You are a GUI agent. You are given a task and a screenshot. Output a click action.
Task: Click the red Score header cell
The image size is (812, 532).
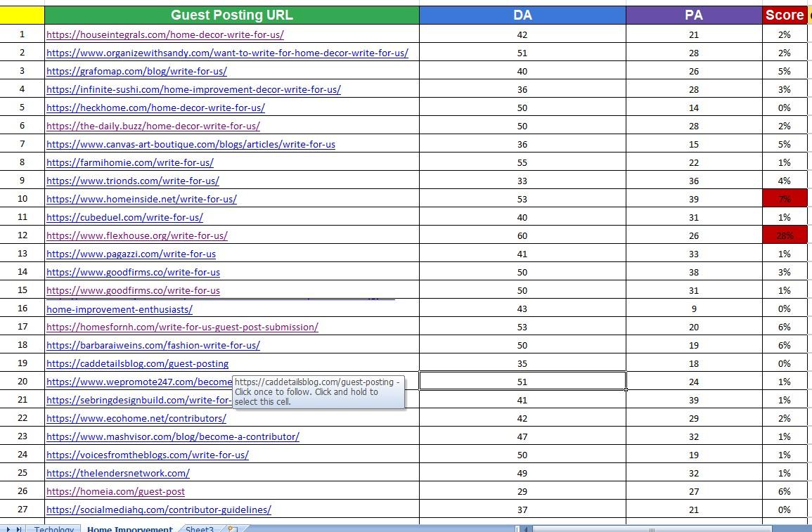point(784,15)
